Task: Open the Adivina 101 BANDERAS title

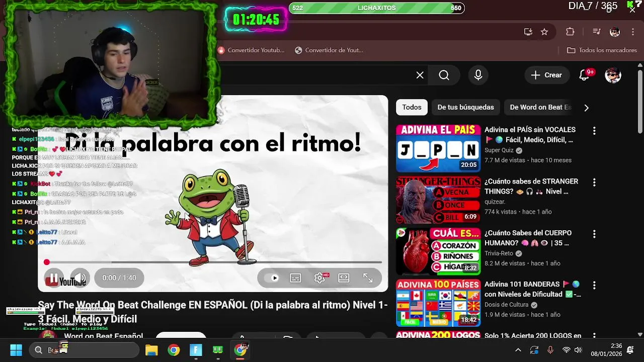Action: (533, 289)
